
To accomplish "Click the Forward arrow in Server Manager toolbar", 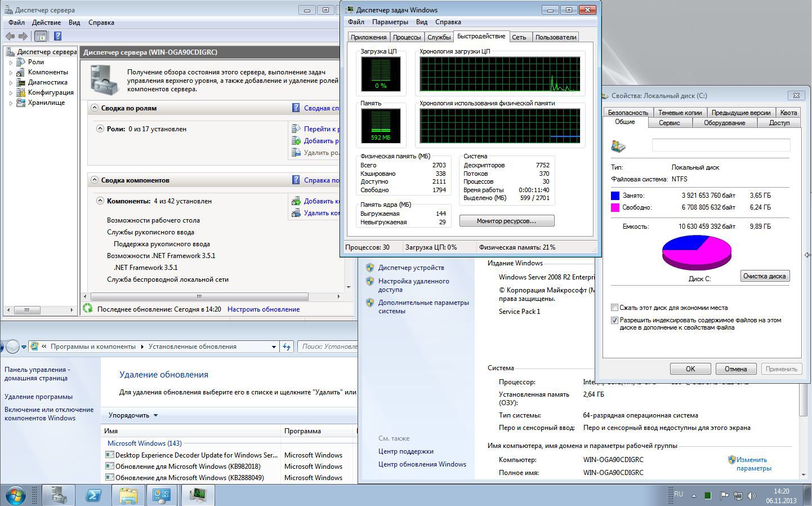I will (23, 36).
